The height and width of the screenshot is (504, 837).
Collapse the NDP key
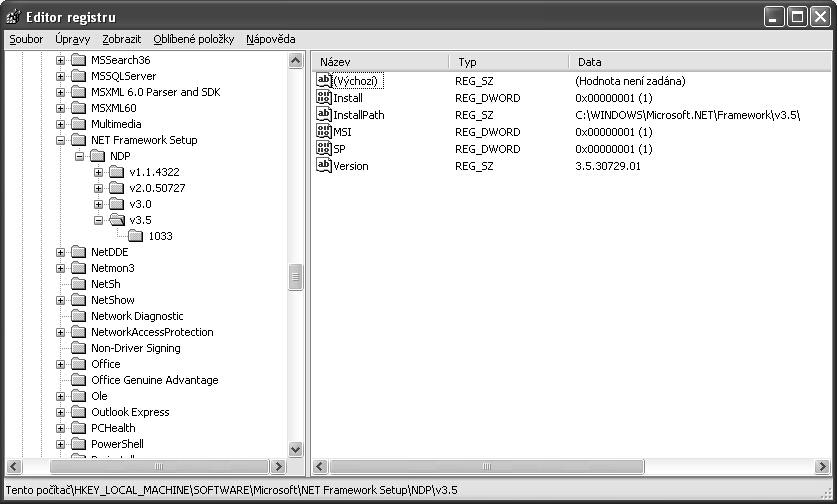coord(80,156)
